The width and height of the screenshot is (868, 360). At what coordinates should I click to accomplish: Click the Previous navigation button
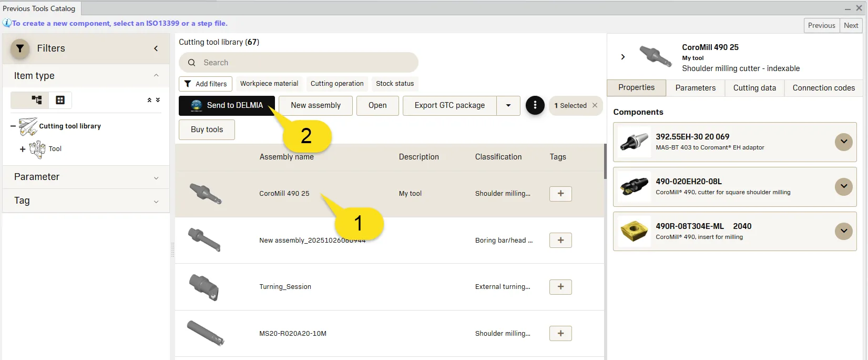(x=821, y=25)
